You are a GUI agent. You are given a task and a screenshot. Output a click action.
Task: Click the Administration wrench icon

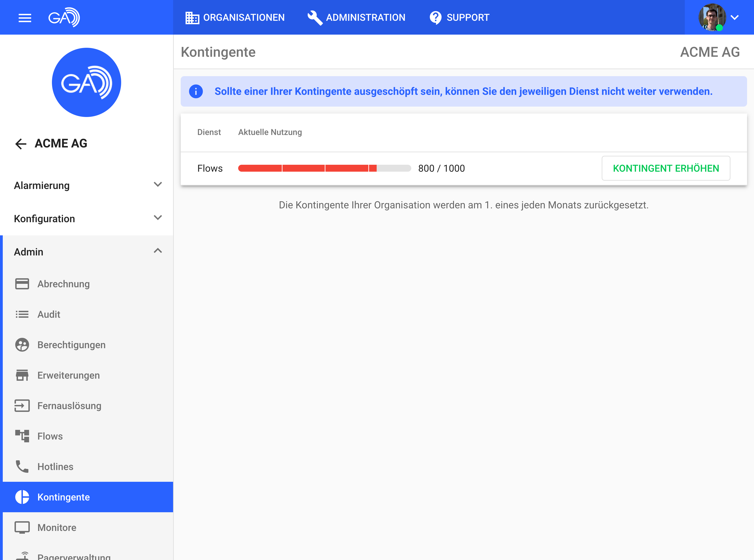tap(315, 18)
